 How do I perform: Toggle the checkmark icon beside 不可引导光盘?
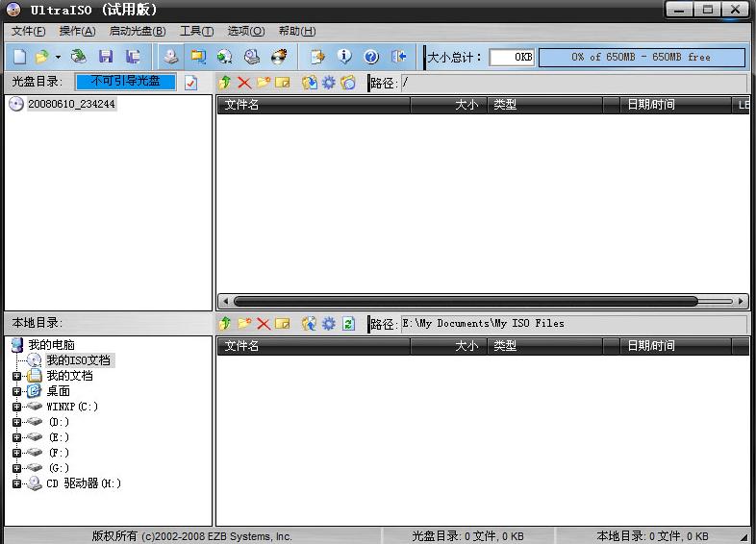[x=190, y=83]
